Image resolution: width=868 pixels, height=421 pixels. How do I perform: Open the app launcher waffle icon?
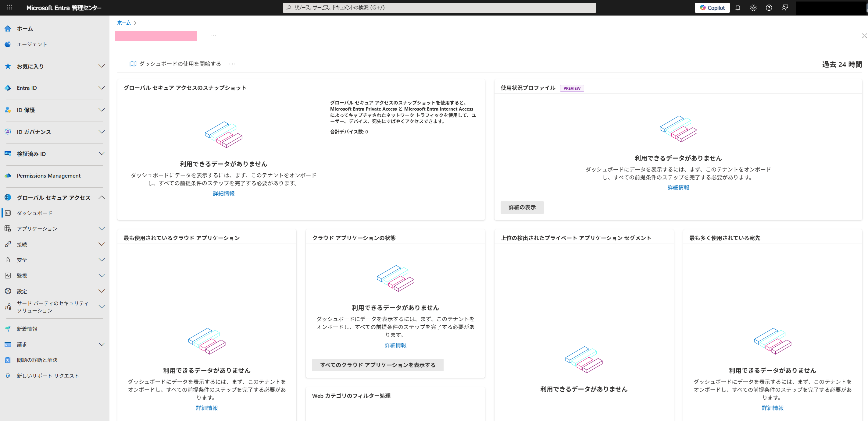point(9,7)
